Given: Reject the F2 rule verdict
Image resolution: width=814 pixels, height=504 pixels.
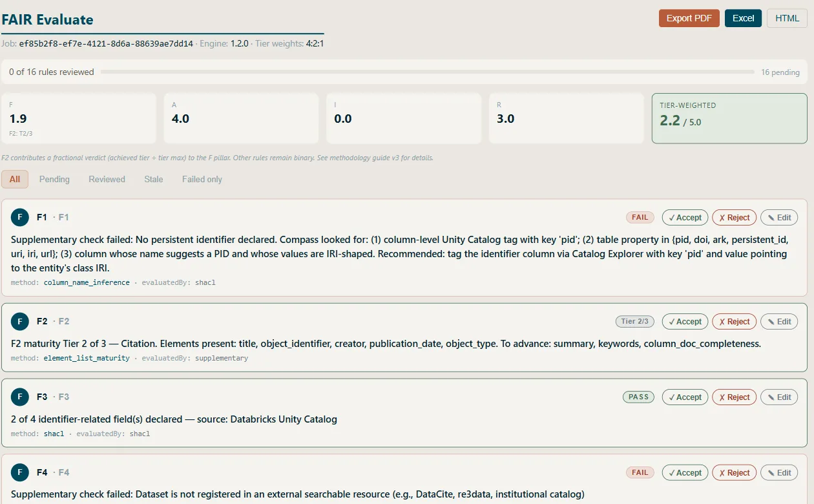Looking at the screenshot, I should click(734, 321).
